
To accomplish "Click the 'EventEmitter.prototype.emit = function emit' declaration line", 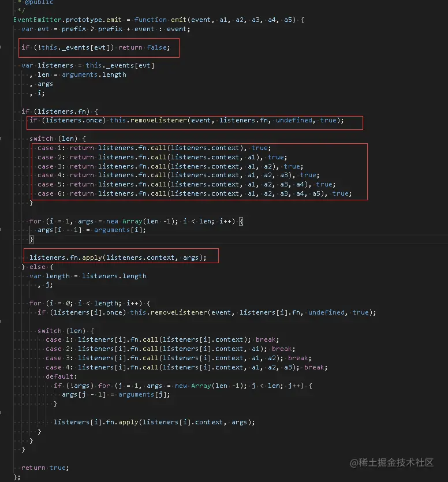I will (159, 20).
